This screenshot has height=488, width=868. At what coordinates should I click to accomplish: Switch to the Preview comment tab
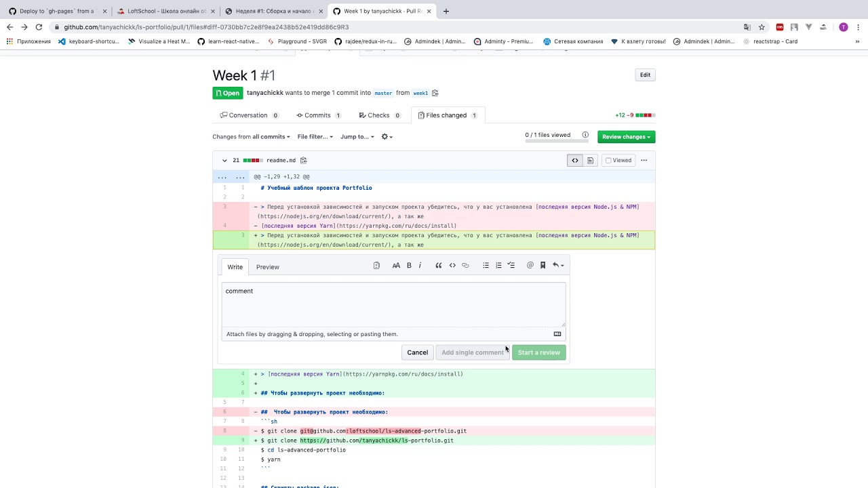point(267,267)
